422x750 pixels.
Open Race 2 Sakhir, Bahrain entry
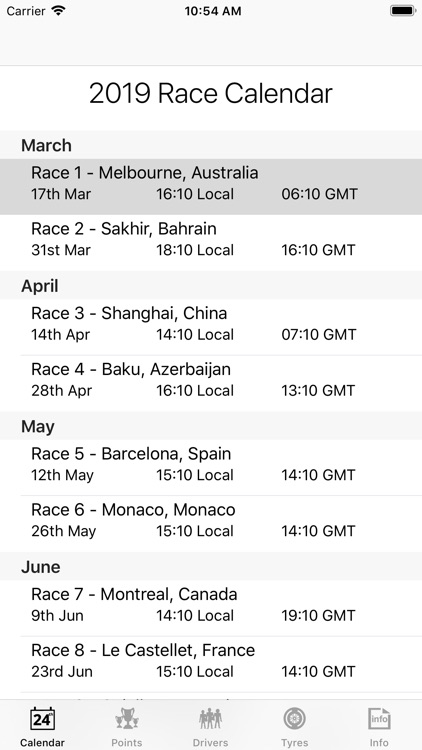211,243
